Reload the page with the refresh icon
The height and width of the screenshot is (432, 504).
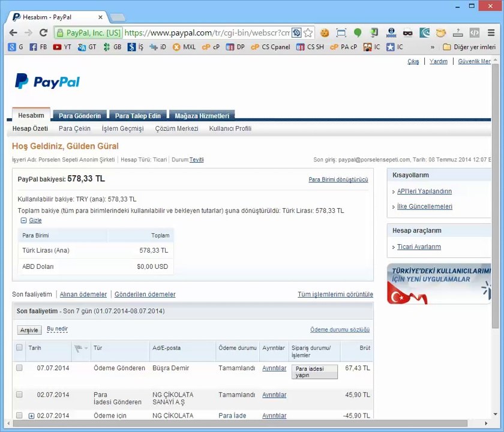43,32
